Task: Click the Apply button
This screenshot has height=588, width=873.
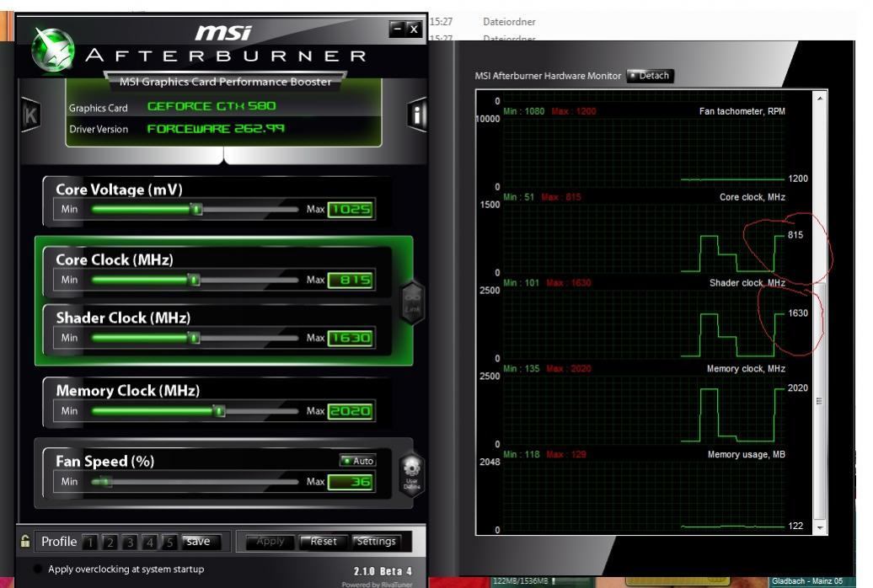Action: (270, 541)
